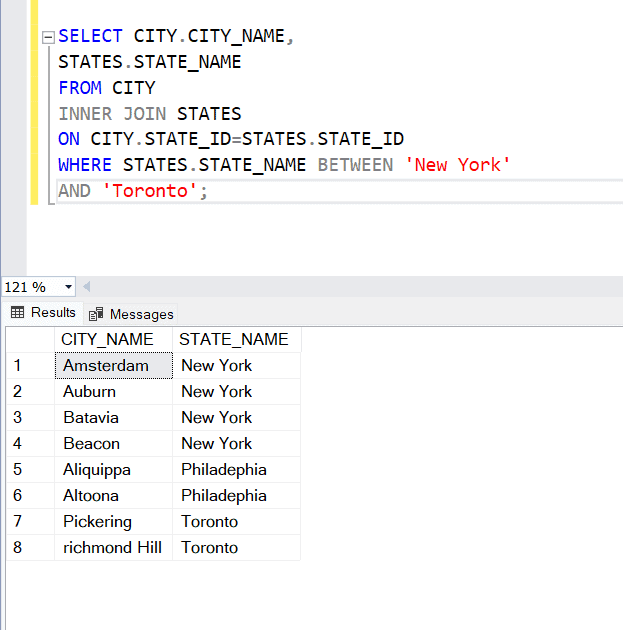
Task: Click Toronto state in Pickering row
Action: coord(237,522)
